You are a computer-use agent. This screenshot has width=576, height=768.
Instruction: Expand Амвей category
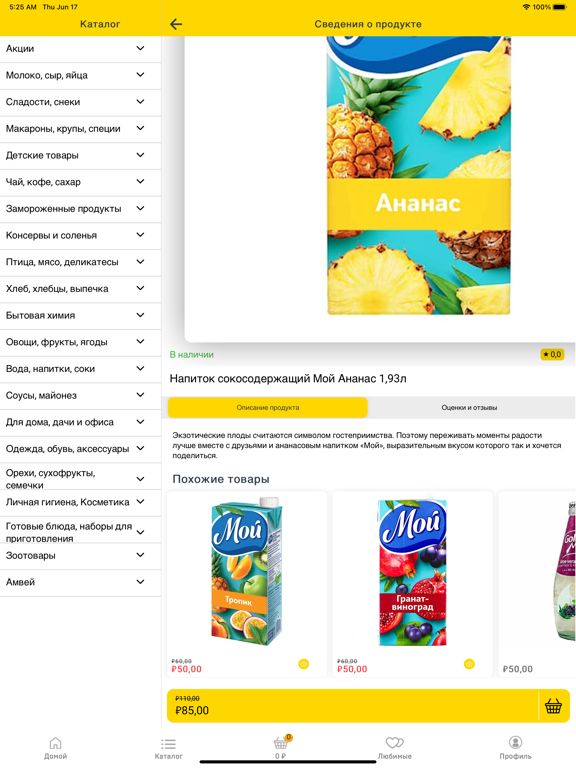point(80,582)
